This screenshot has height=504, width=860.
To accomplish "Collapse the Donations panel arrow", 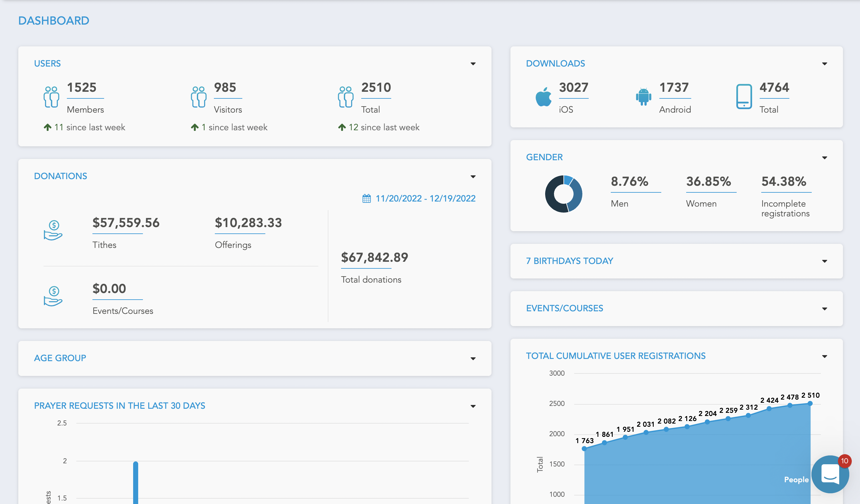I will point(473,176).
